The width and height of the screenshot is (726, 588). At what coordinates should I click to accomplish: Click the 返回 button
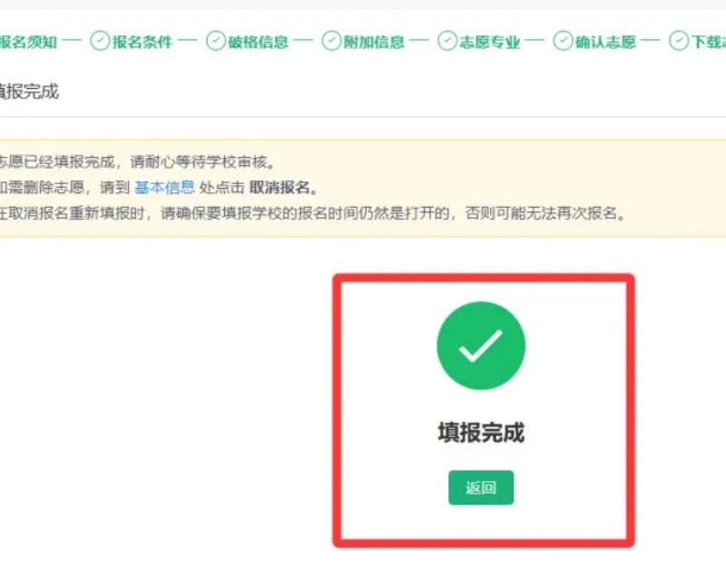(481, 487)
